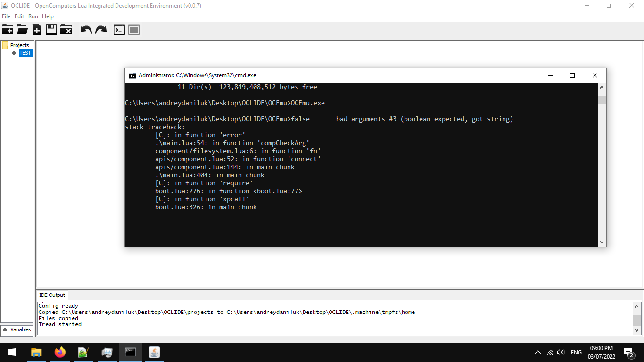Click the ENG language indicator
Image resolution: width=644 pixels, height=362 pixels.
[x=576, y=352]
